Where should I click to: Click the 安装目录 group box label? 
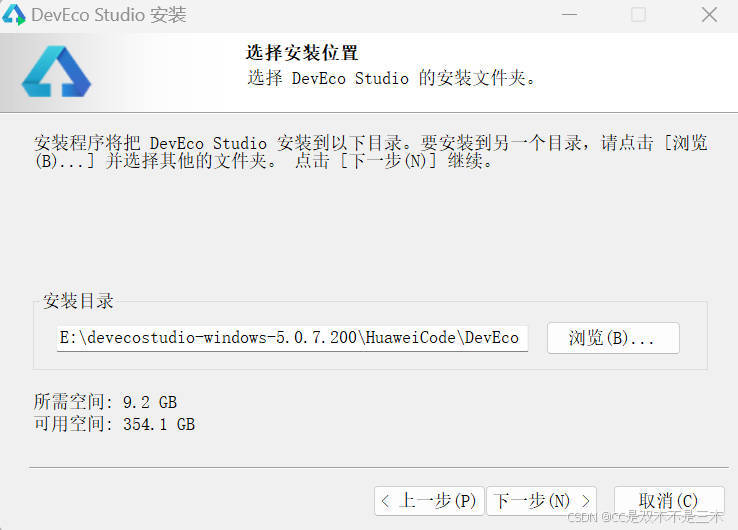click(78, 301)
